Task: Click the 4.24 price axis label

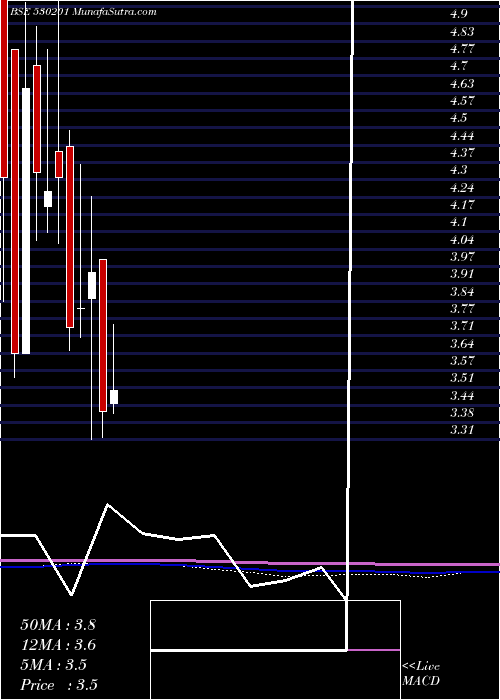Action: [x=462, y=188]
